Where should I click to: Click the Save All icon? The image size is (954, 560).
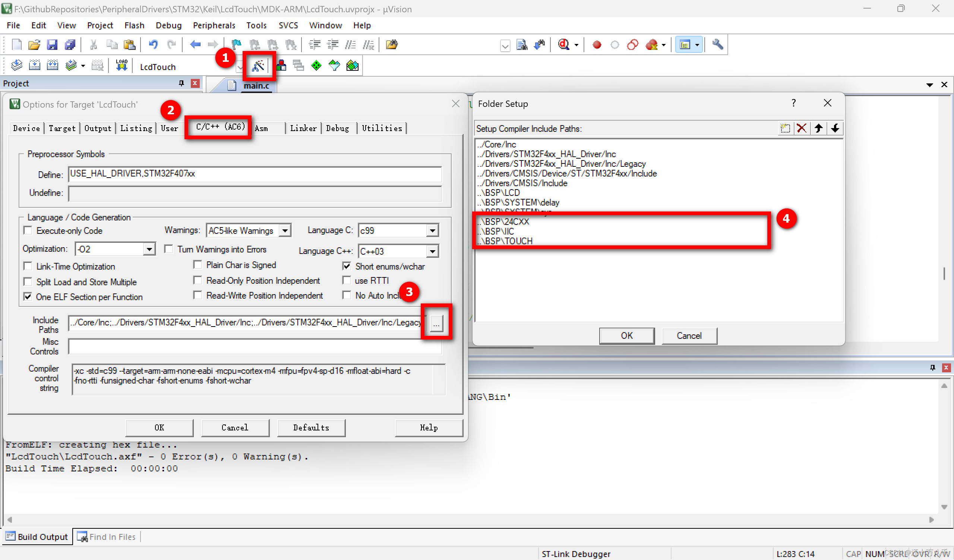point(70,45)
